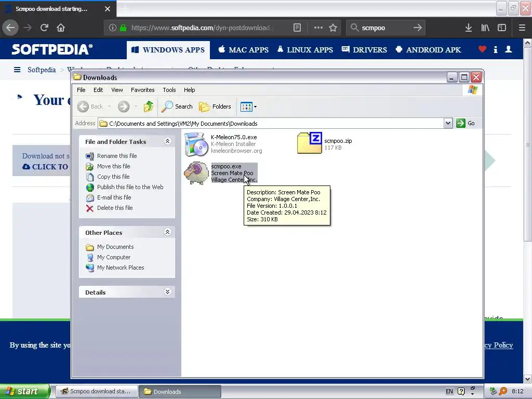This screenshot has width=532, height=399.
Task: Go to Mac Apps section
Action: [243, 50]
